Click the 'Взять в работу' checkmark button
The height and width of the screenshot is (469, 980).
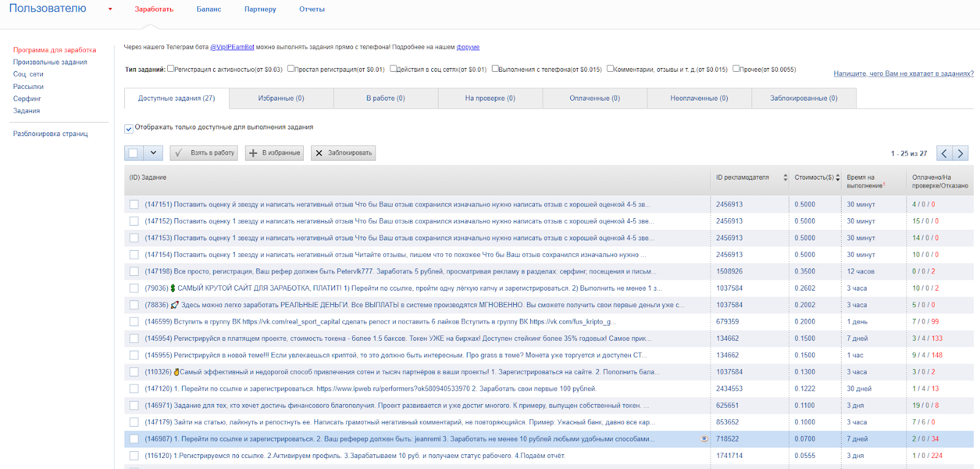coord(204,153)
